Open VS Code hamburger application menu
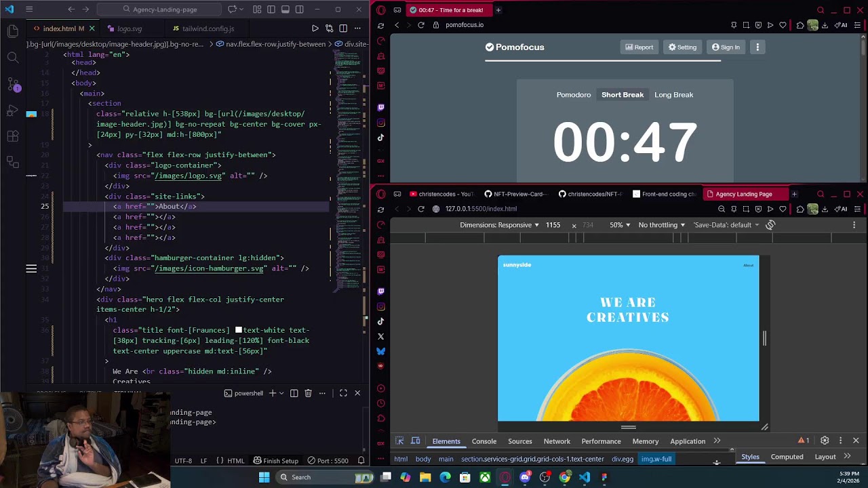The image size is (868, 488). [x=29, y=9]
